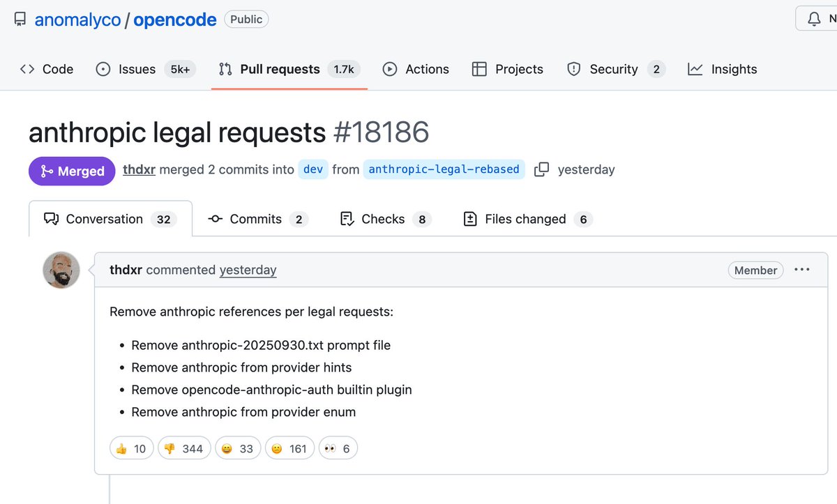Open the Security tab
The image size is (837, 504).
615,69
